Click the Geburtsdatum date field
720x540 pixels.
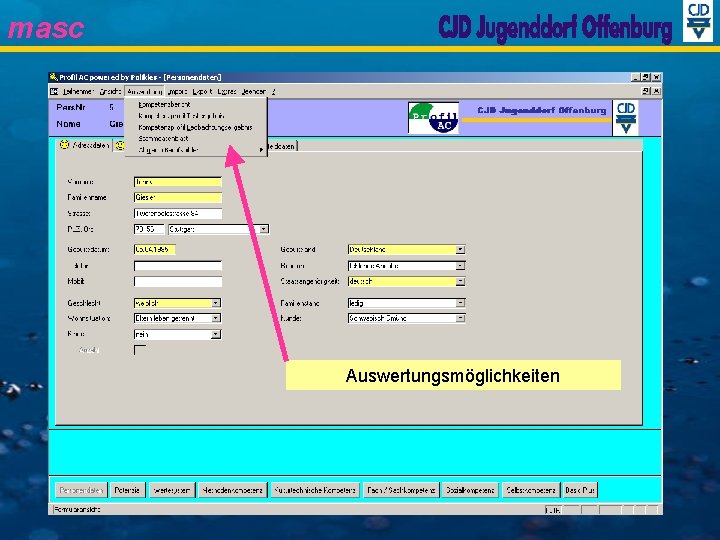point(154,249)
